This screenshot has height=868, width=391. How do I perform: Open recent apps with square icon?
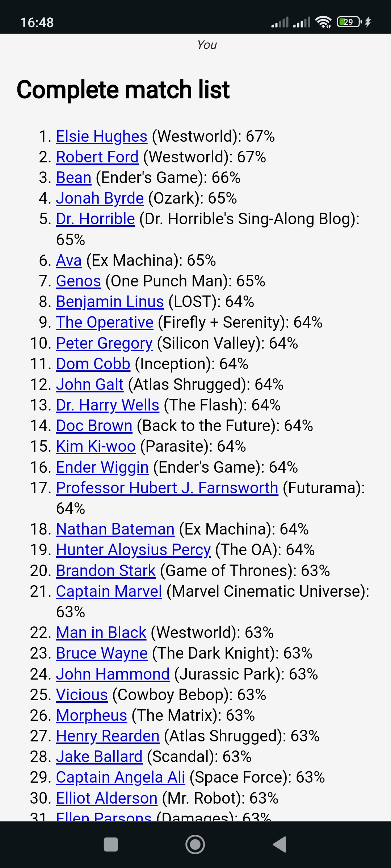coord(111,844)
